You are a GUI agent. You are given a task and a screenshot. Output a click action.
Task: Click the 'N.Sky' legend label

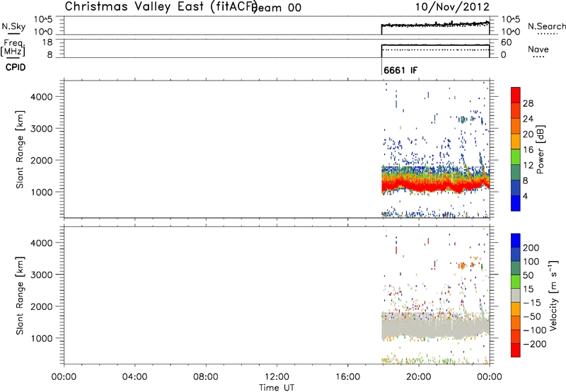point(13,26)
